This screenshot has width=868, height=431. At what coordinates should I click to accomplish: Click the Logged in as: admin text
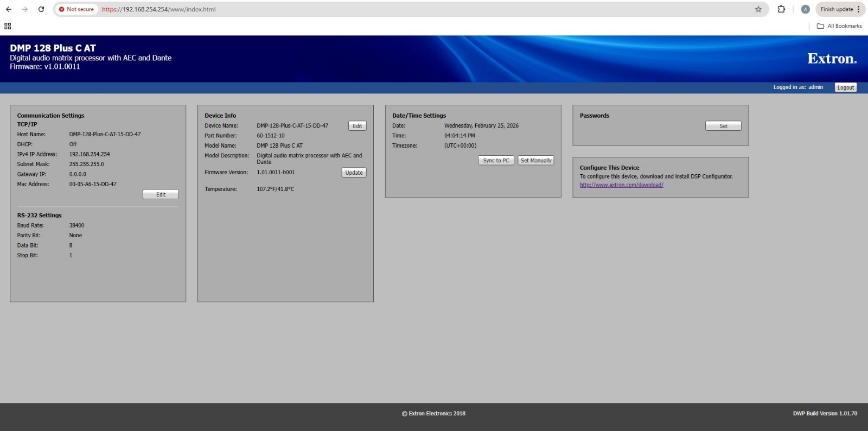pyautogui.click(x=798, y=87)
